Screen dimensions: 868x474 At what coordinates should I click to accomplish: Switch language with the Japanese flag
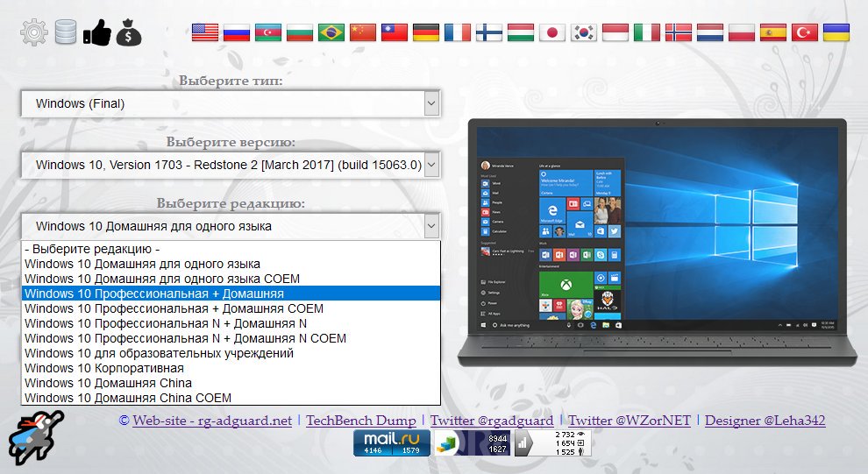click(x=551, y=32)
